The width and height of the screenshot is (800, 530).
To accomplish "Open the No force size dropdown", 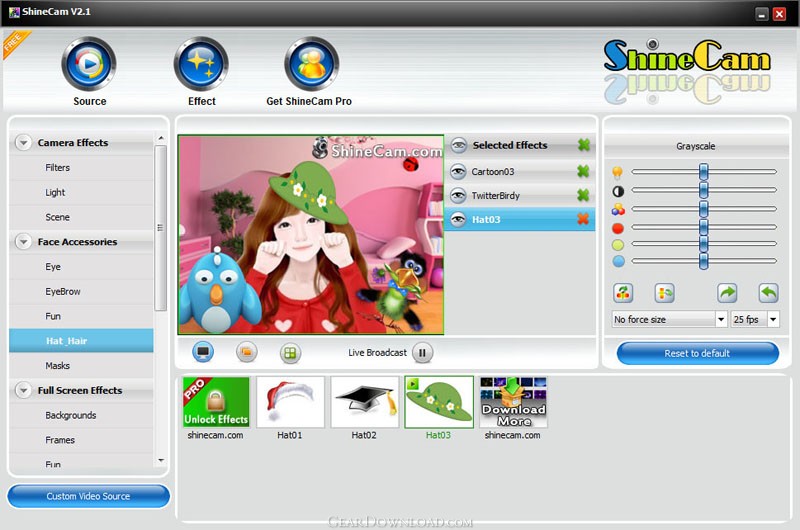I will pos(720,319).
